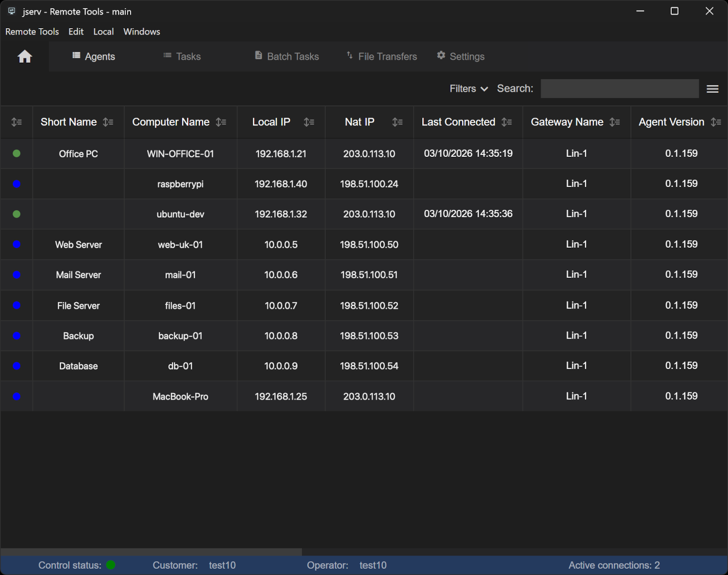Image resolution: width=728 pixels, height=575 pixels.
Task: Open the Edit menu
Action: [x=76, y=32]
